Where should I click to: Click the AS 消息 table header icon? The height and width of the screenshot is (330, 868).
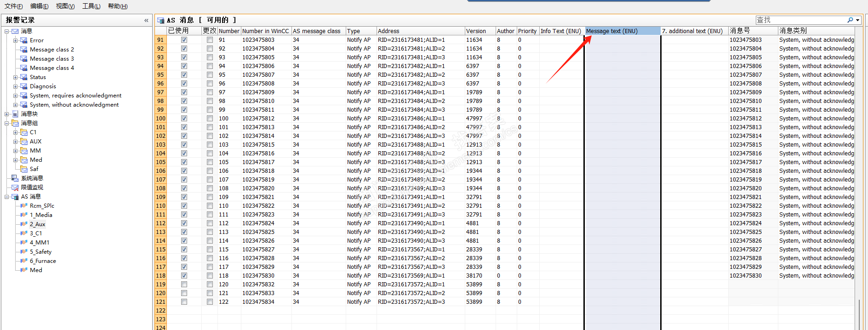click(x=161, y=20)
